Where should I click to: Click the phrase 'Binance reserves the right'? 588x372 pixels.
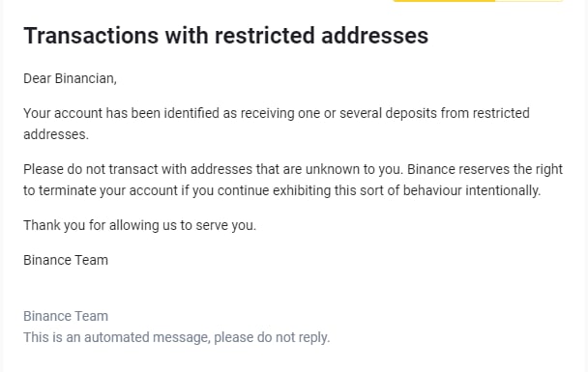(x=485, y=169)
